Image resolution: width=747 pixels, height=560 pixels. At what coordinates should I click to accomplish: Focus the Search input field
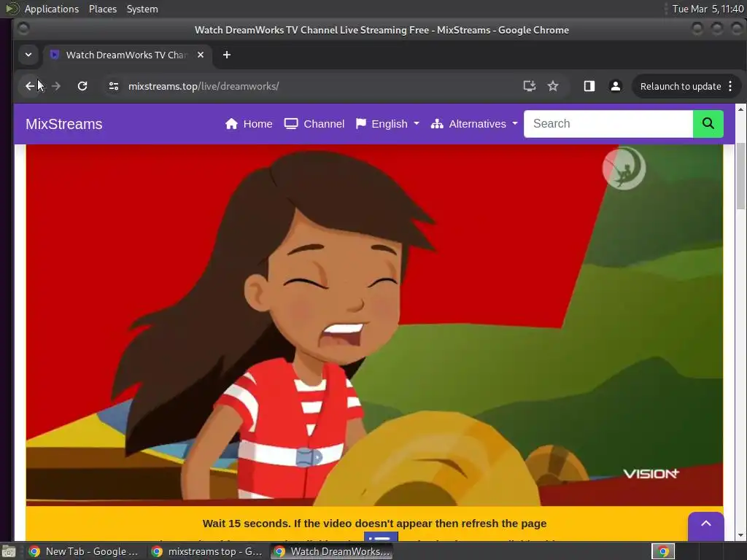(x=608, y=124)
